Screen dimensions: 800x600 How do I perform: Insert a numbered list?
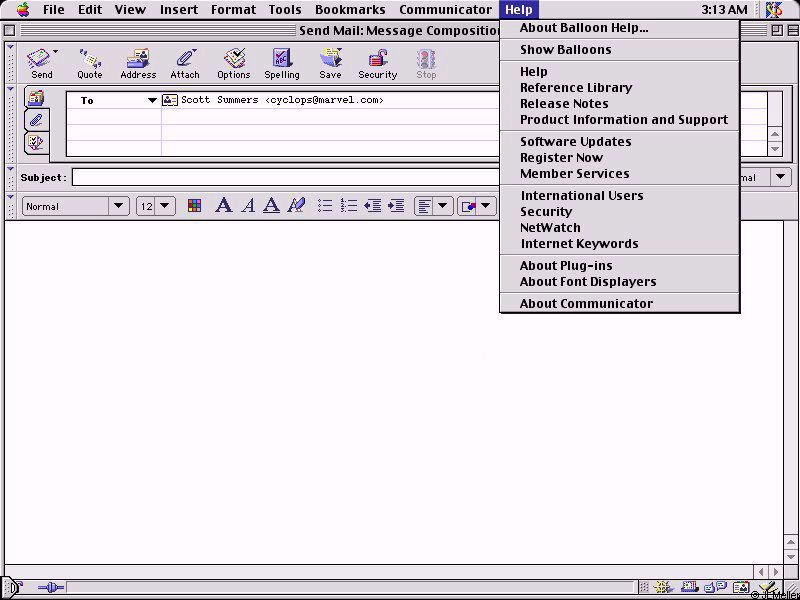click(349, 206)
